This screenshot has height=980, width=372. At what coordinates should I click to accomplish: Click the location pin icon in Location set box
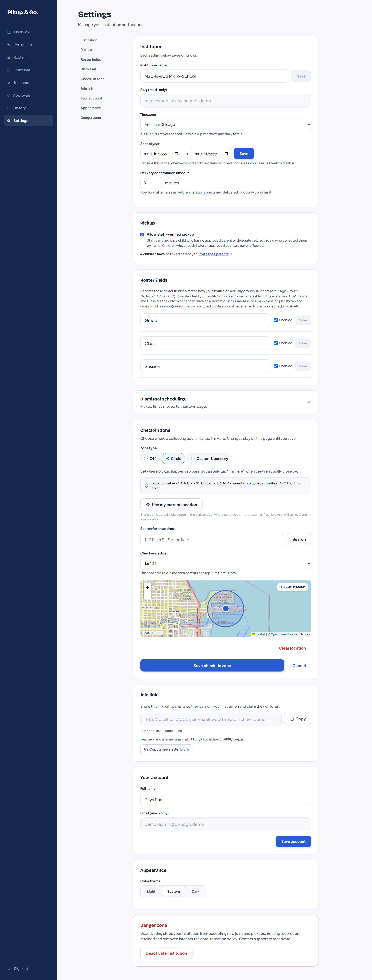tap(146, 486)
